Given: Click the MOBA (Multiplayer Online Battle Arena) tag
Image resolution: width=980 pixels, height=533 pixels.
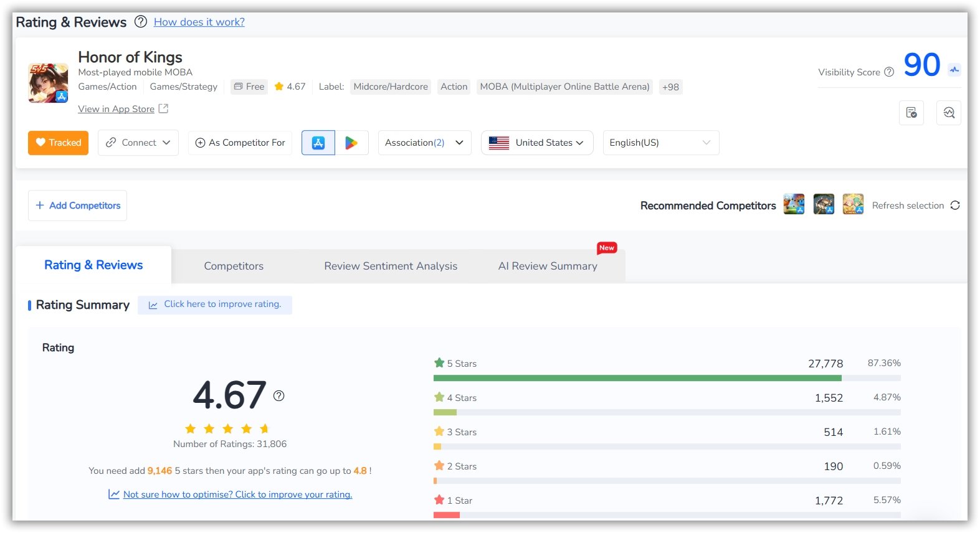Looking at the screenshot, I should (564, 87).
